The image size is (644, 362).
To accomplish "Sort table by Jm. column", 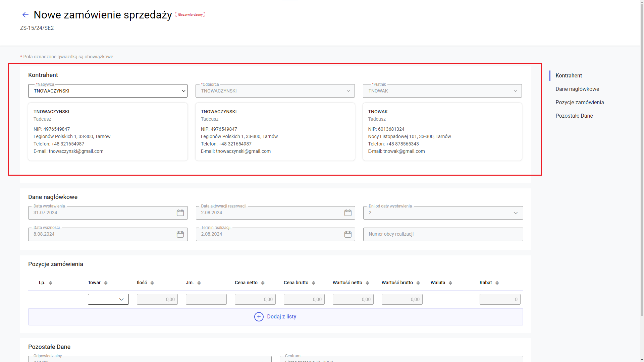I will [199, 283].
